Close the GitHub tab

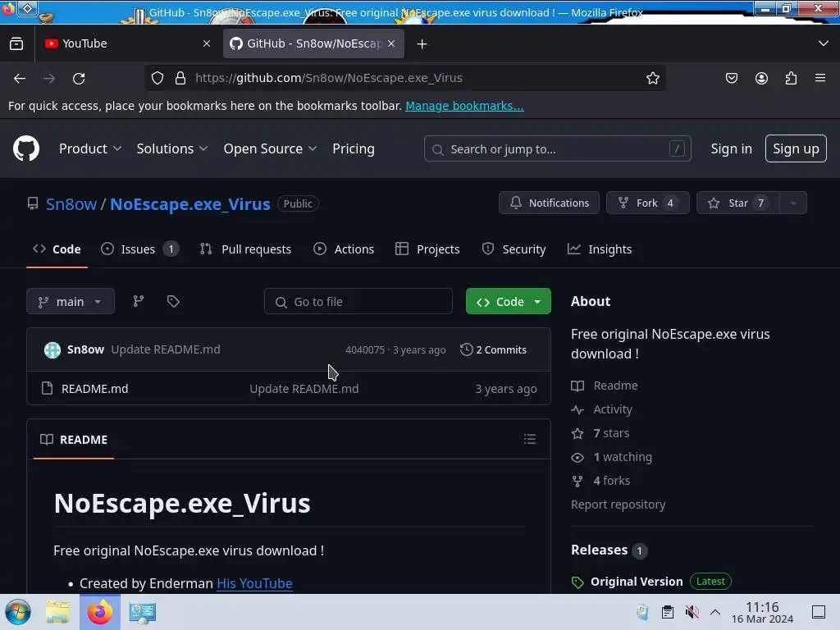click(391, 43)
